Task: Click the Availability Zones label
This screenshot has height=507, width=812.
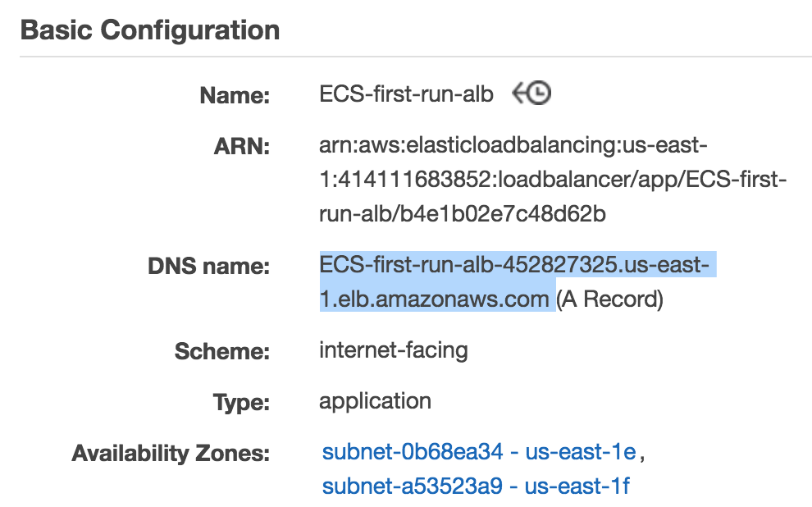Action: [171, 453]
